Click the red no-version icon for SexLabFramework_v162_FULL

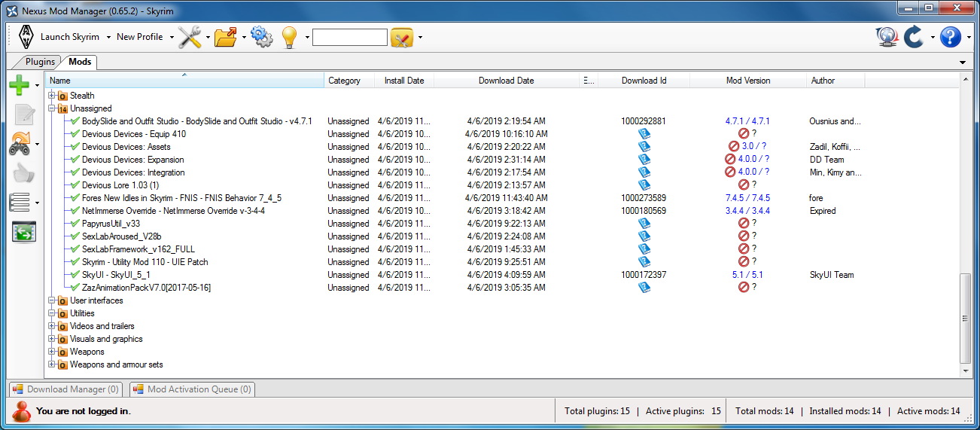click(744, 249)
